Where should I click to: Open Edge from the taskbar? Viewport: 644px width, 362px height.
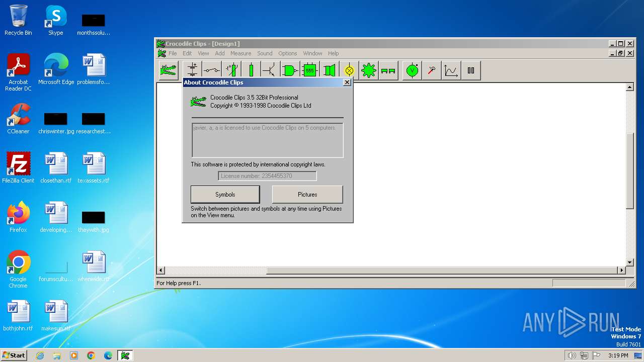pyautogui.click(x=108, y=355)
